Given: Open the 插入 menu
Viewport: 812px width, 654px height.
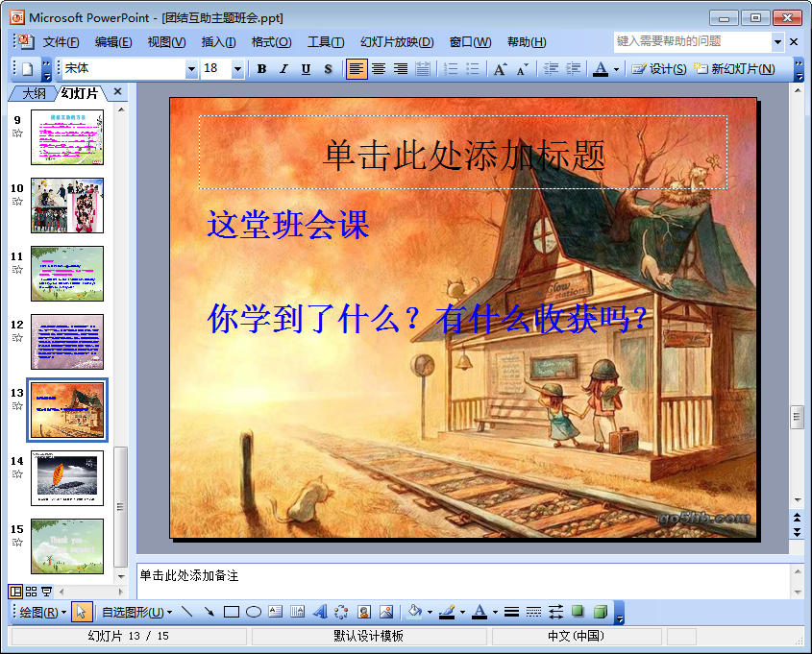Looking at the screenshot, I should [218, 42].
